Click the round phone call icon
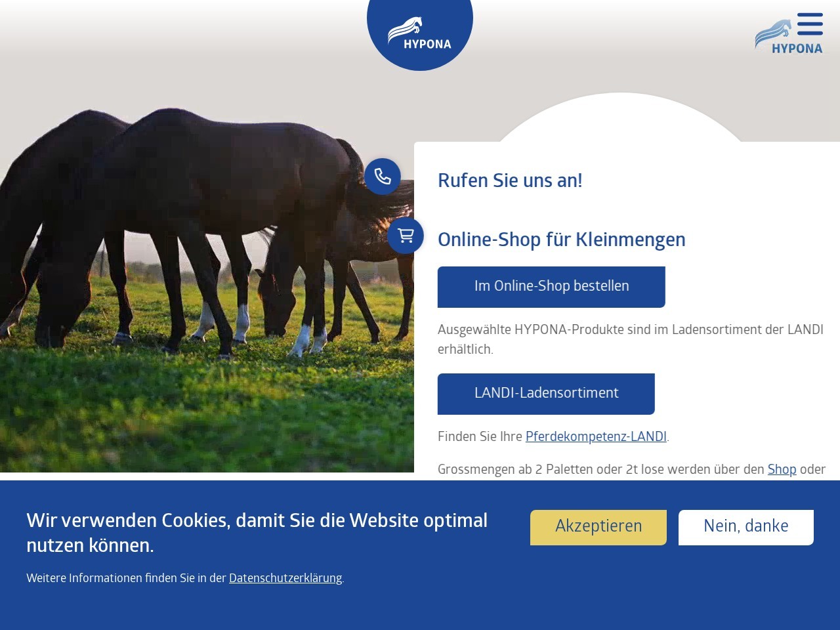Image resolution: width=840 pixels, height=630 pixels. click(383, 177)
